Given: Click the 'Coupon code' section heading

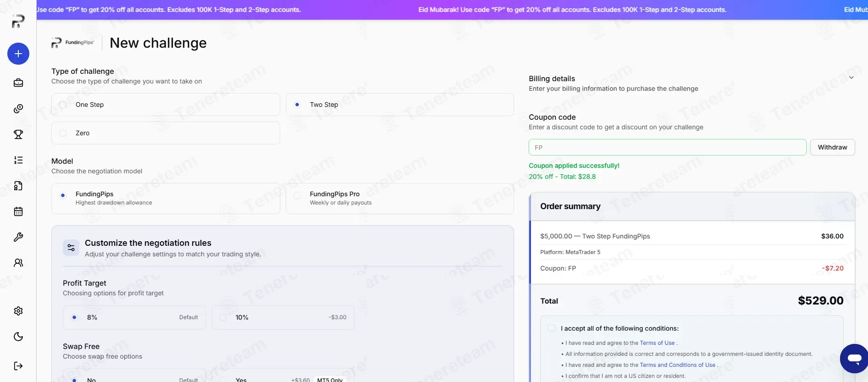Looking at the screenshot, I should coord(552,117).
